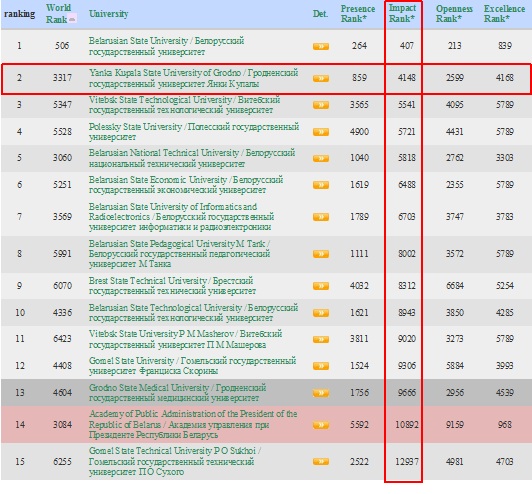Open details icon for Belarusian State Economic University
Screen dimensions: 532x494
[321, 185]
